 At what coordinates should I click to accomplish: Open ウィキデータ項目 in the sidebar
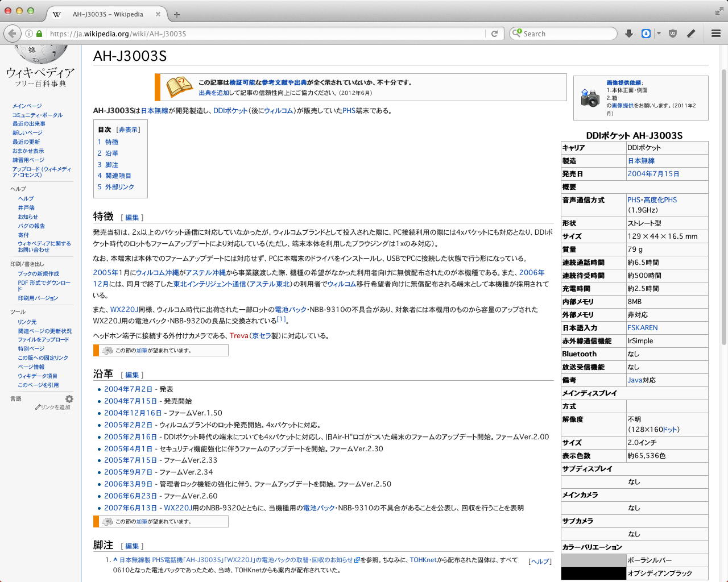(x=38, y=376)
